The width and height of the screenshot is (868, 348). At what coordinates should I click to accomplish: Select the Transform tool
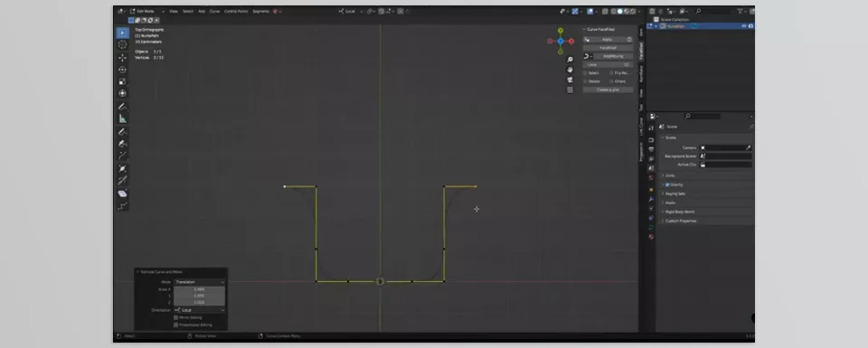pos(122,93)
